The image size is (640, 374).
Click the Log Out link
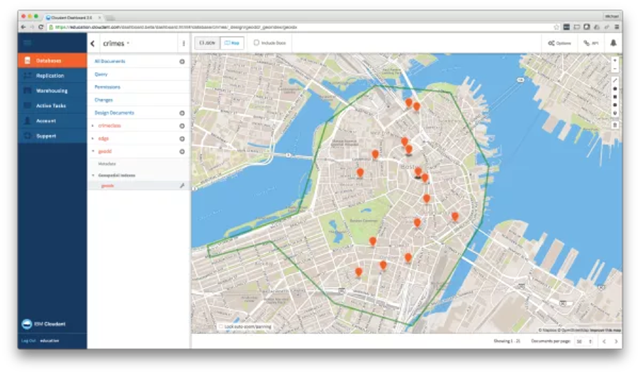coord(28,341)
